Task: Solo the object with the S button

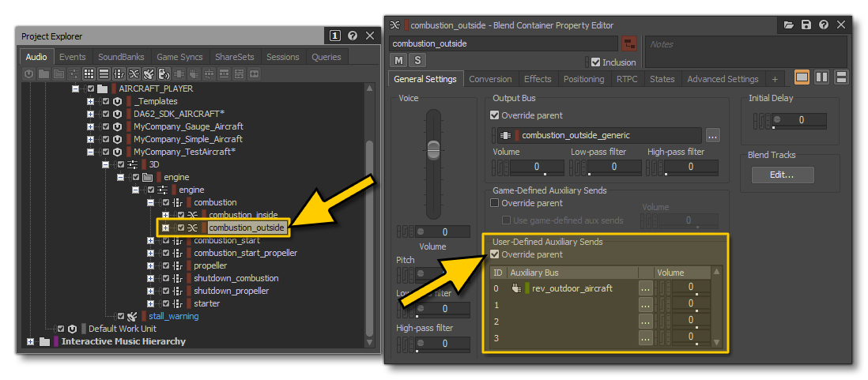Action: coord(417,61)
